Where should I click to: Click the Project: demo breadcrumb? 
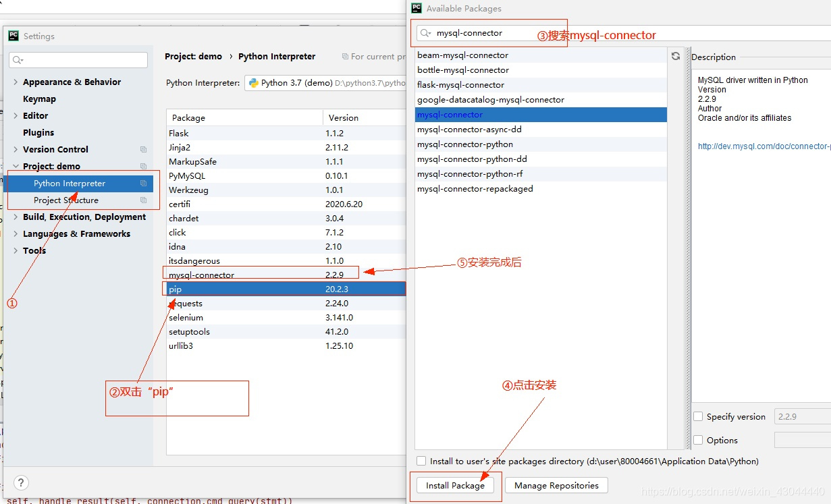[x=193, y=57]
